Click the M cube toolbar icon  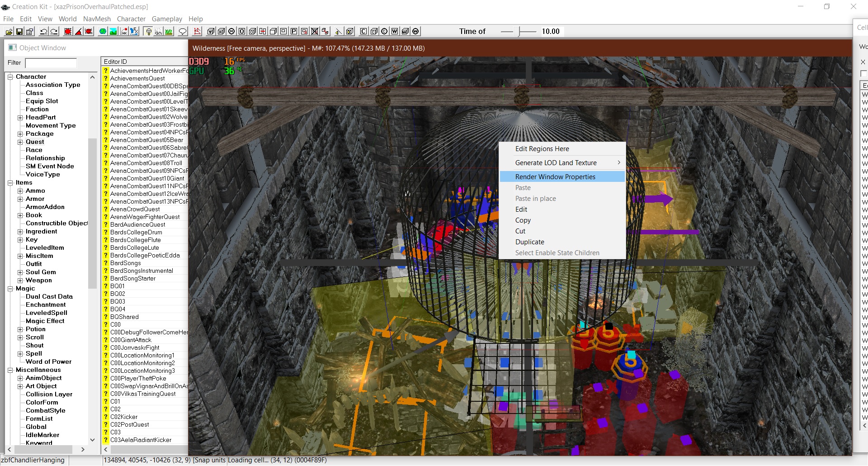pos(221,31)
